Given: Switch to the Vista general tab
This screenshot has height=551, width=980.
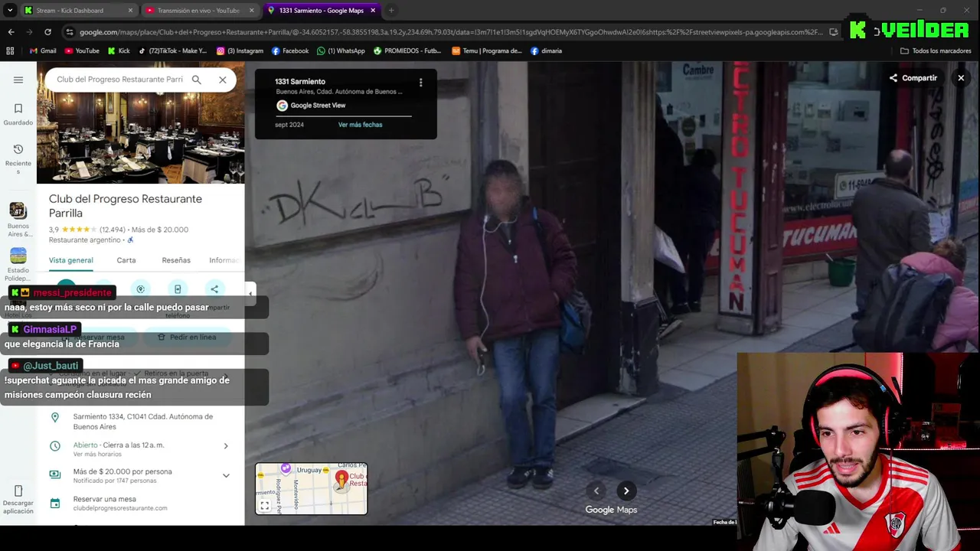Looking at the screenshot, I should click(x=71, y=260).
